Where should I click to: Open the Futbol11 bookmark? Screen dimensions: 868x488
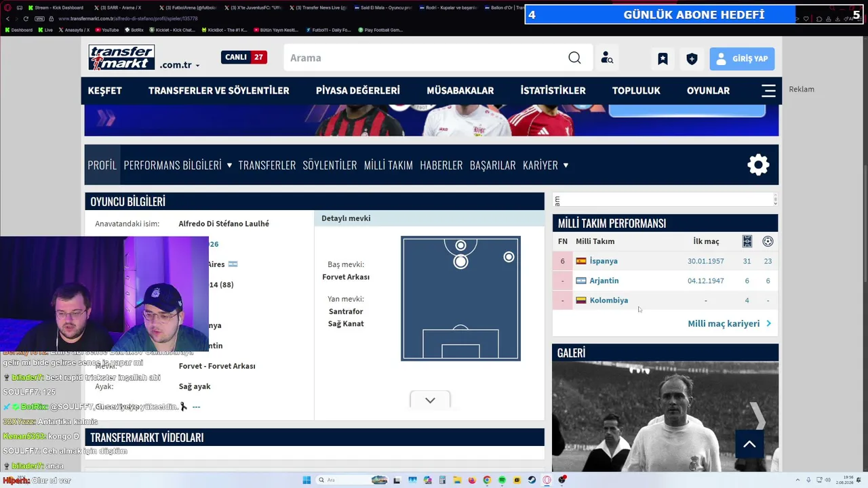click(x=329, y=30)
